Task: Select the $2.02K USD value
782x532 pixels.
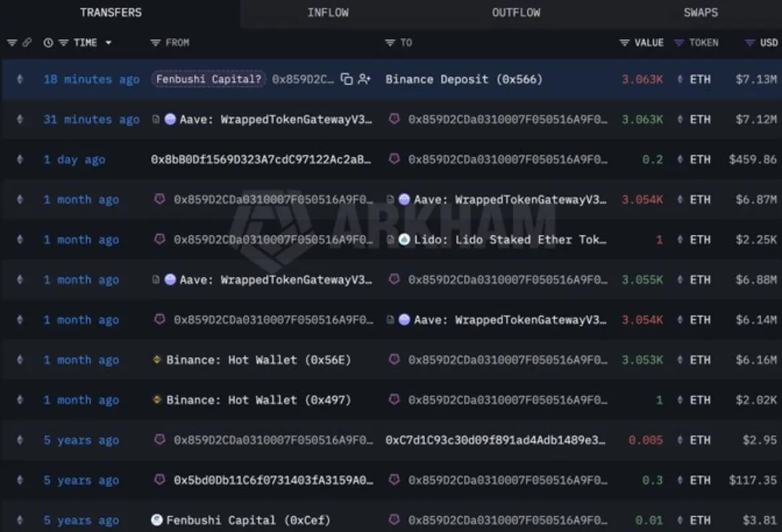Action: click(756, 400)
